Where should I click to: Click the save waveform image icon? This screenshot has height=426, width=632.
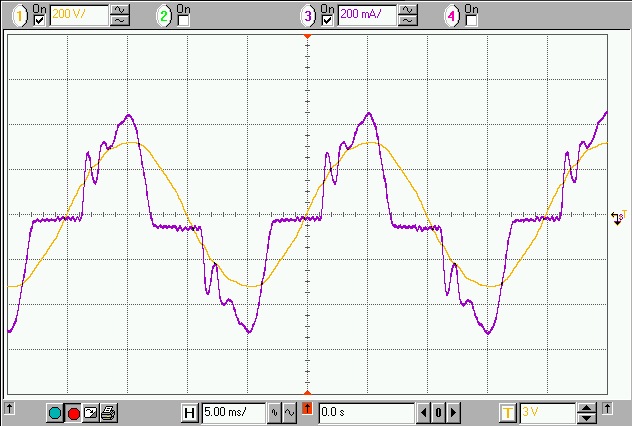(91, 412)
